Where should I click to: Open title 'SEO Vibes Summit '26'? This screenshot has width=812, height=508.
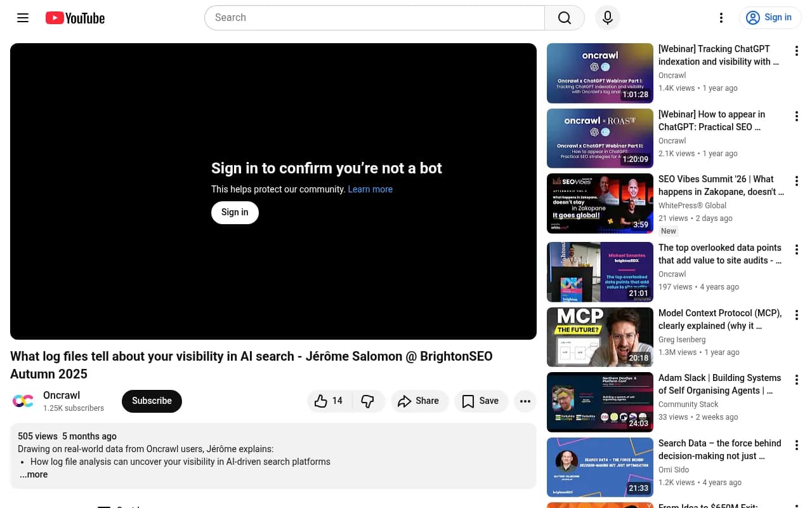721,185
